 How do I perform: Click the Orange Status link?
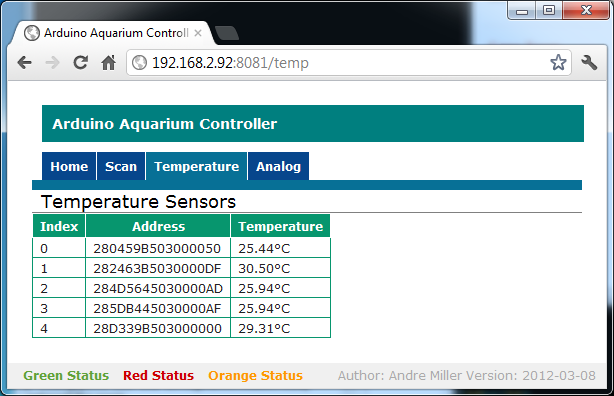pyautogui.click(x=255, y=376)
